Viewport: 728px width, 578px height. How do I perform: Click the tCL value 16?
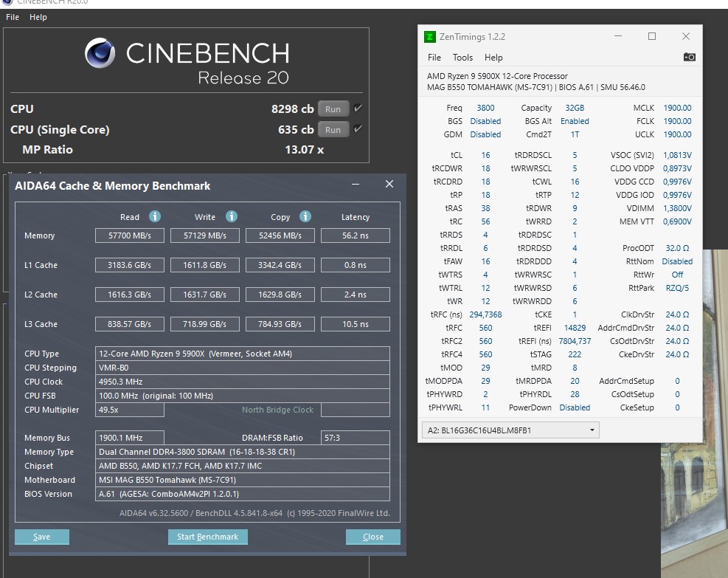click(485, 155)
